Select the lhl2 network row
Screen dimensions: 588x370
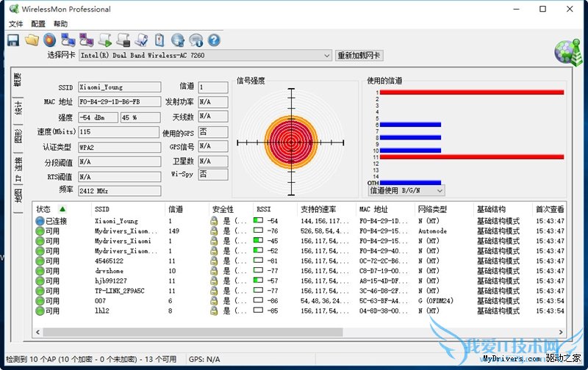coord(300,311)
